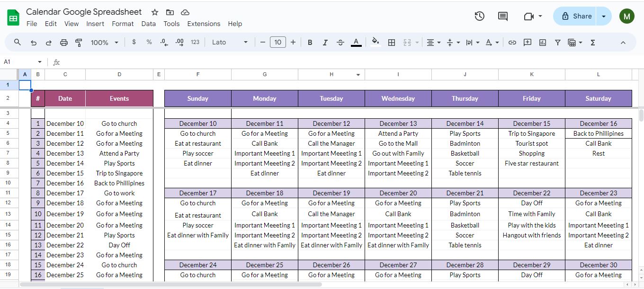The height and width of the screenshot is (289, 644).
Task: Decrease decimal places
Action: click(x=164, y=42)
